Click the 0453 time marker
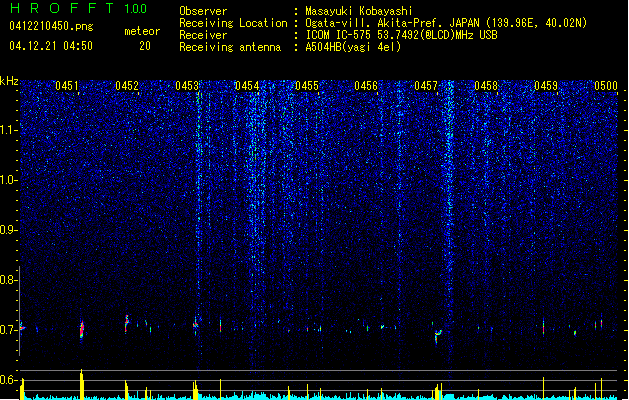 pos(187,86)
